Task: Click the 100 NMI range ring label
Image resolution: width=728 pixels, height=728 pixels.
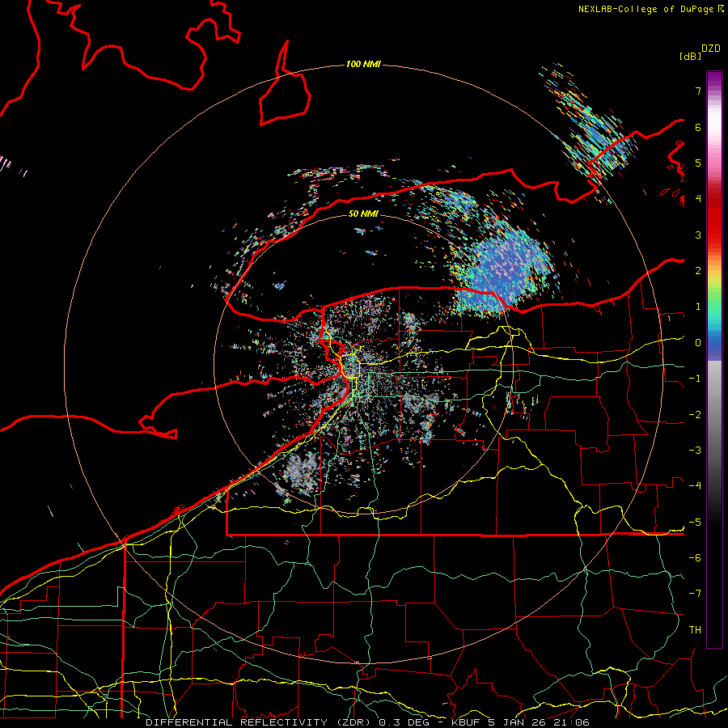Action: pyautogui.click(x=363, y=64)
